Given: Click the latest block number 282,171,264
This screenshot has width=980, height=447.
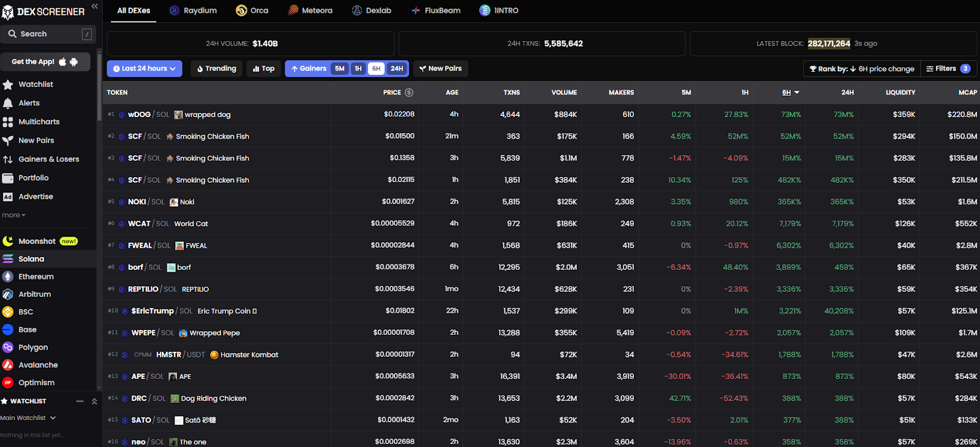Looking at the screenshot, I should [x=829, y=44].
